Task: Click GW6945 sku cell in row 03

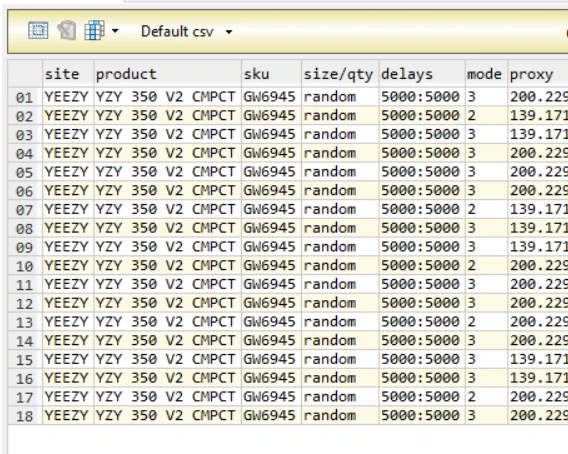Action: pos(271,134)
